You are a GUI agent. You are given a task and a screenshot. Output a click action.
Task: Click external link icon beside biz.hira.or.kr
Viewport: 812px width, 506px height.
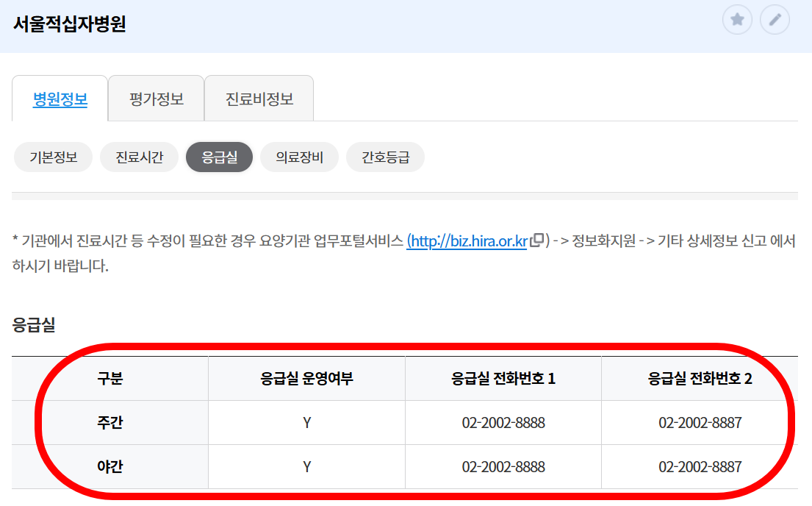(x=537, y=240)
